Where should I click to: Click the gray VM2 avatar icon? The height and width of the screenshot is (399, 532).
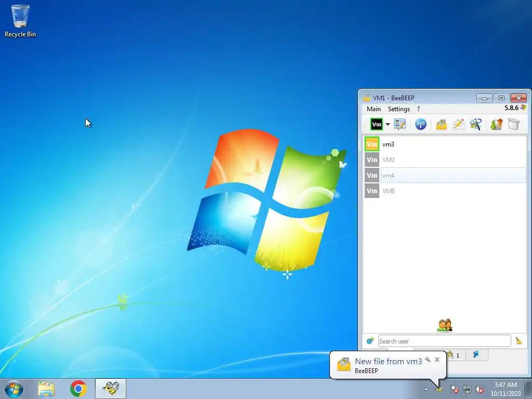372,160
